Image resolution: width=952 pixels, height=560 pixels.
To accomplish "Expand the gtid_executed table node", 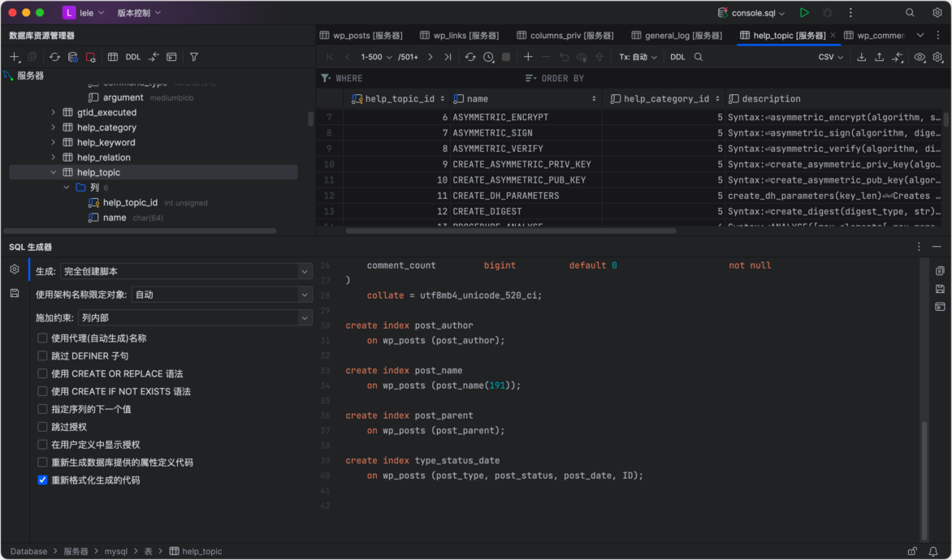I will tap(54, 112).
